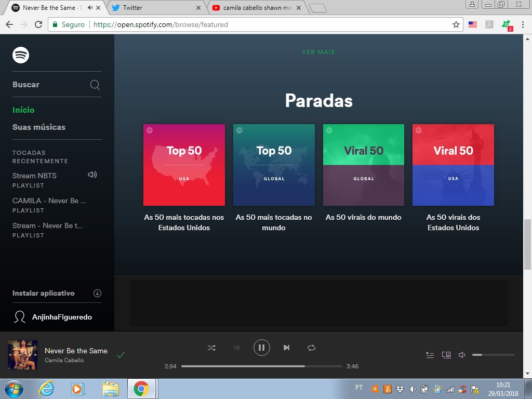Launch Internet Explorer from the taskbar
Screen dimensions: 532x399
[46, 389]
